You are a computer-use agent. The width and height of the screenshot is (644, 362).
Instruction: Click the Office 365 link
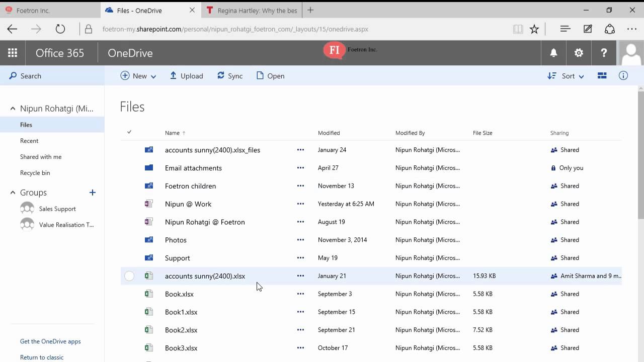(x=60, y=53)
